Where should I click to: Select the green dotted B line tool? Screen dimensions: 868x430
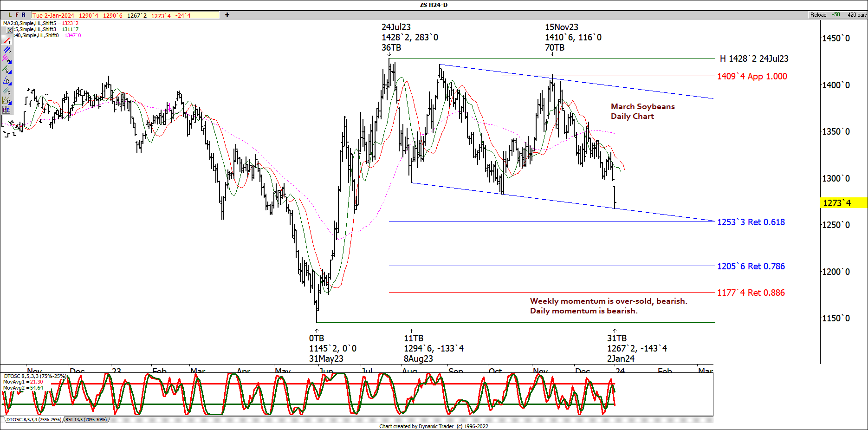tap(7, 70)
